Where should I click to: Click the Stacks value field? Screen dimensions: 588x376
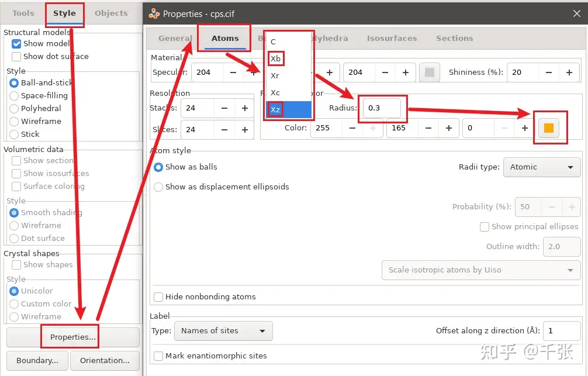pos(198,108)
